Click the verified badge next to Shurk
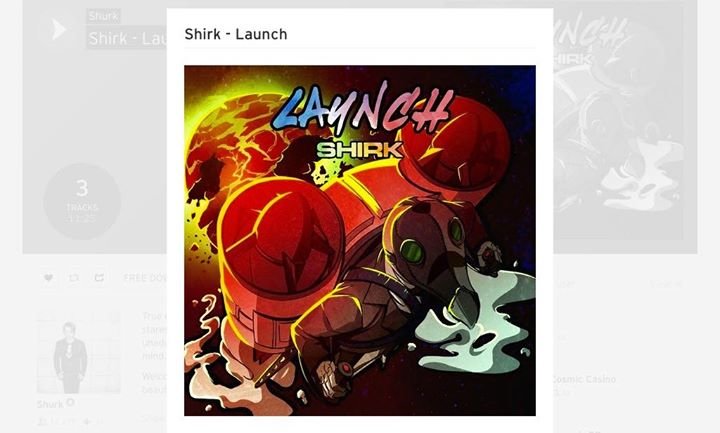720x433 pixels. point(70,403)
